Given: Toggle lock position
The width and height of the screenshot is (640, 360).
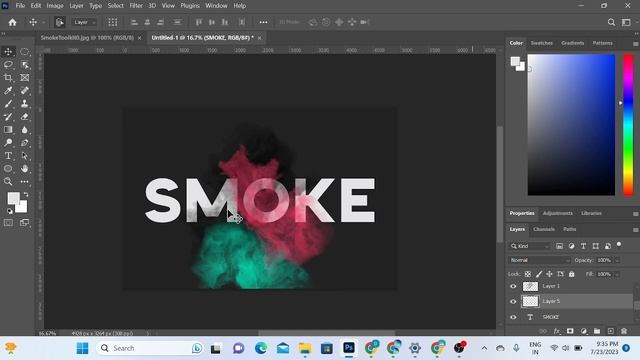Looking at the screenshot, I should (x=549, y=274).
